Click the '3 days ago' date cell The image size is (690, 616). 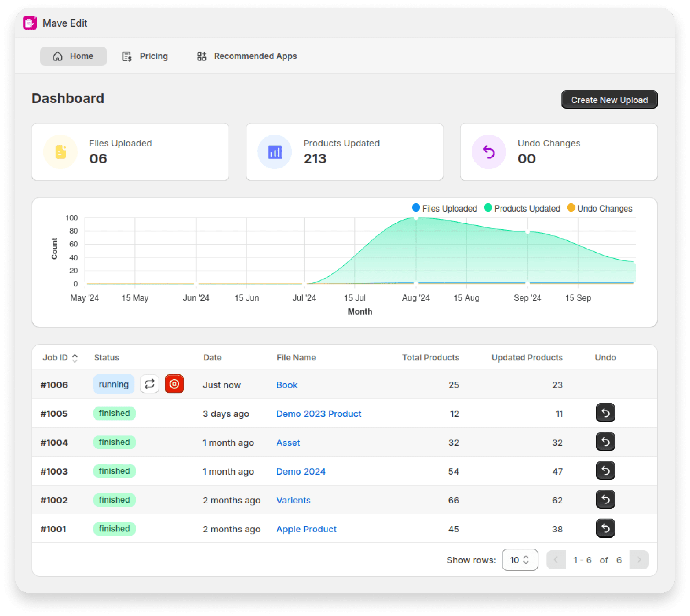[x=226, y=414]
